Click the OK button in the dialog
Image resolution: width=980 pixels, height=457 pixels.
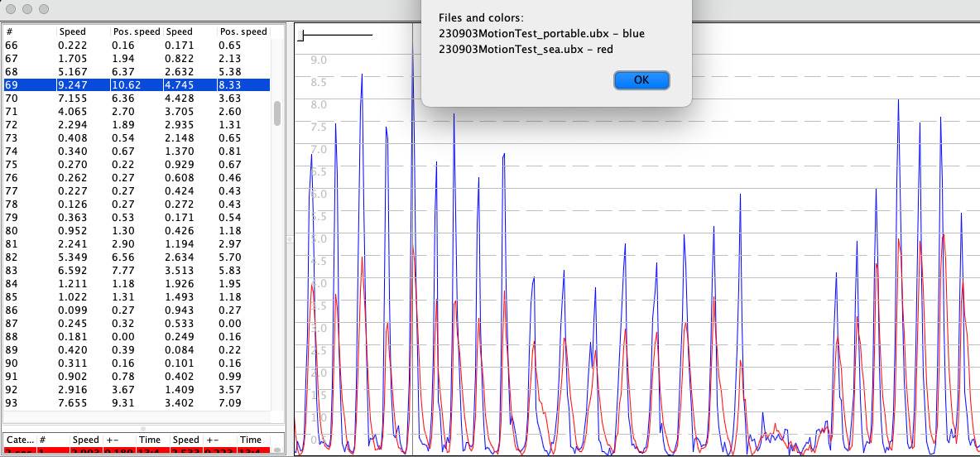click(641, 80)
